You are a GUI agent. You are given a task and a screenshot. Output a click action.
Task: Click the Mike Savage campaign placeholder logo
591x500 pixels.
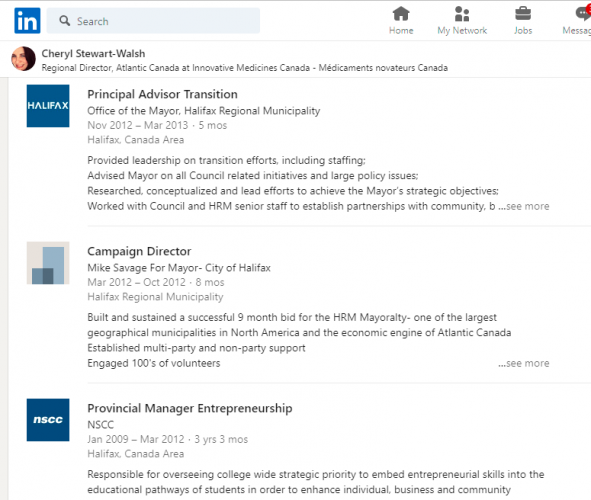tap(48, 263)
